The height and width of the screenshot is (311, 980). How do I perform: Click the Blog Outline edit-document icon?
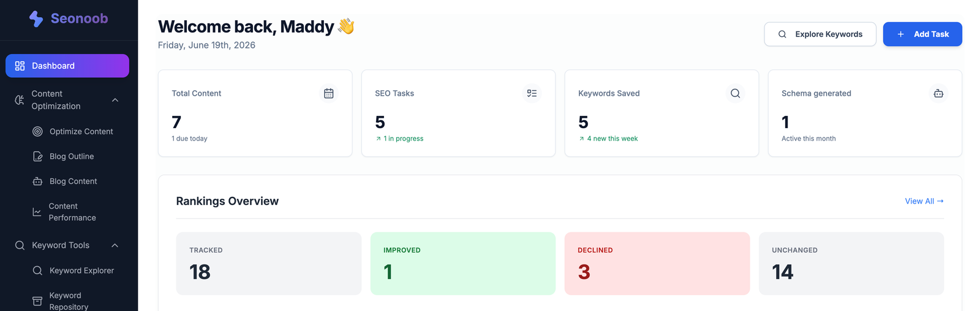[x=37, y=156]
